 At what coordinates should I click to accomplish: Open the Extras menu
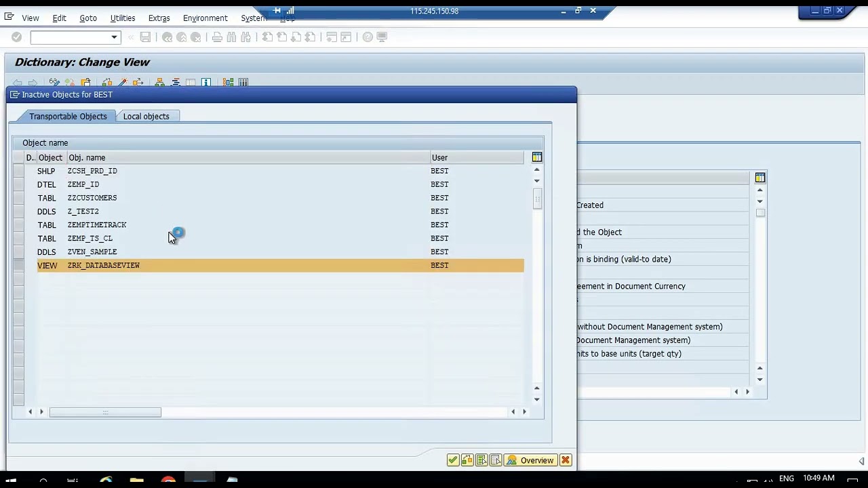(x=159, y=18)
